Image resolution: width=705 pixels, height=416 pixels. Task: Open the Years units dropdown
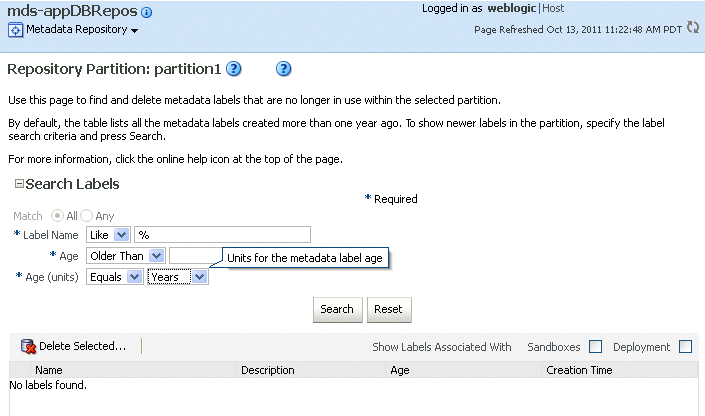click(199, 277)
